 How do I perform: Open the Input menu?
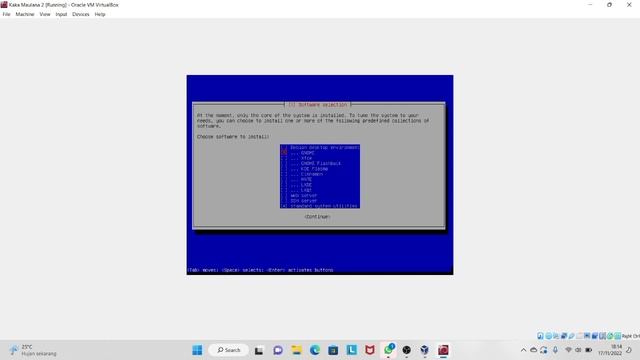[61, 14]
